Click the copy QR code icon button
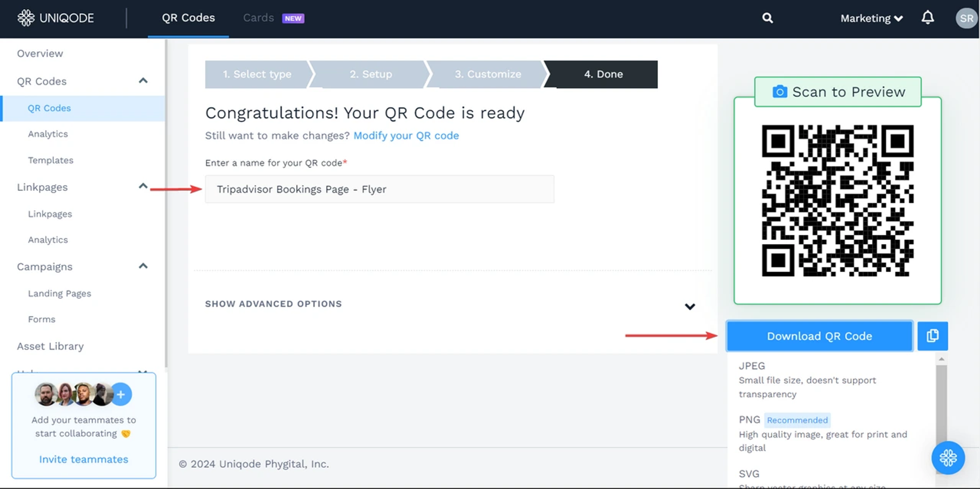This screenshot has width=980, height=489. [932, 336]
